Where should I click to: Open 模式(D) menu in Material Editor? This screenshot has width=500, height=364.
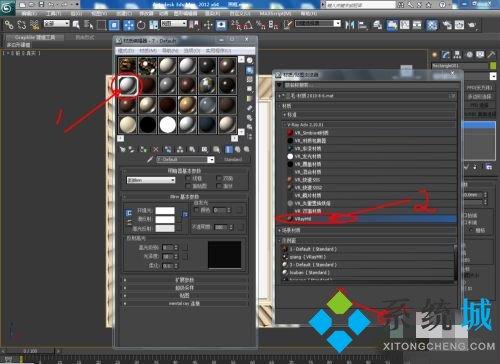(x=126, y=51)
